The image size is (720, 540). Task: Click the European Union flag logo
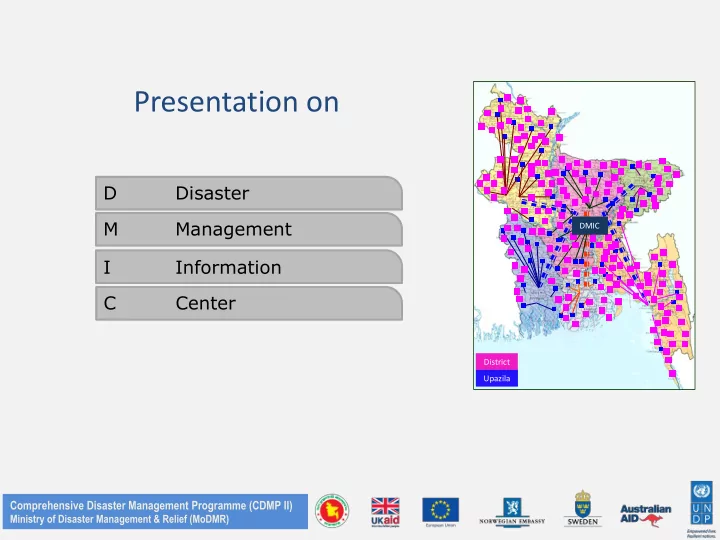click(440, 512)
